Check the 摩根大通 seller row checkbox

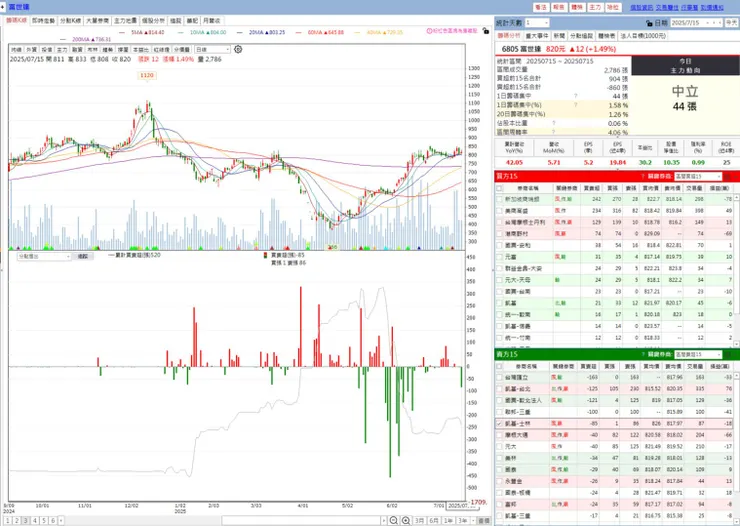tap(499, 435)
